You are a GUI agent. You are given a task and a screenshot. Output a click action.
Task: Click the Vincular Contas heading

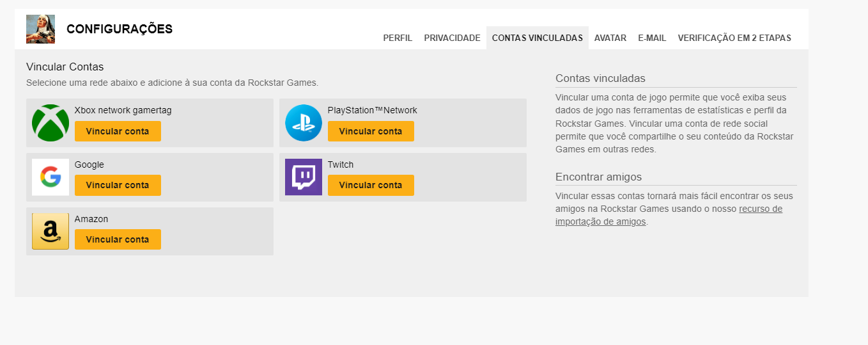pyautogui.click(x=65, y=67)
